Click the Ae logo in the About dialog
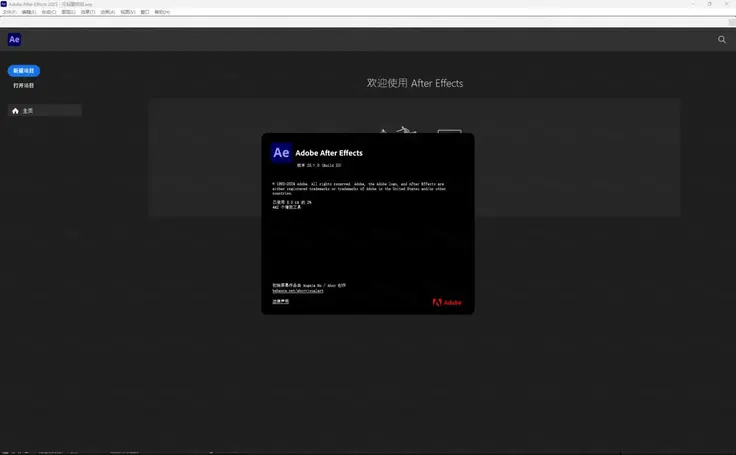Image resolution: width=736 pixels, height=455 pixels. coord(281,153)
